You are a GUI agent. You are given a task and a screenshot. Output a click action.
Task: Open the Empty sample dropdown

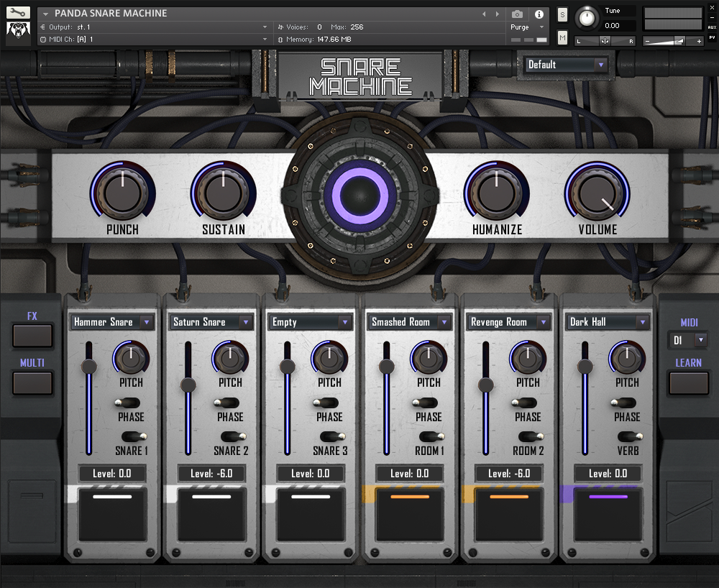point(311,322)
